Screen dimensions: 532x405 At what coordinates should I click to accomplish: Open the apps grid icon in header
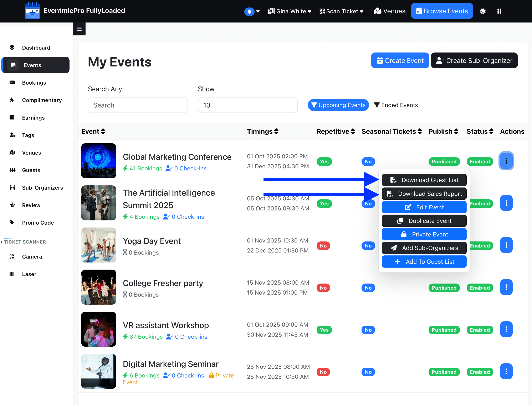(499, 11)
